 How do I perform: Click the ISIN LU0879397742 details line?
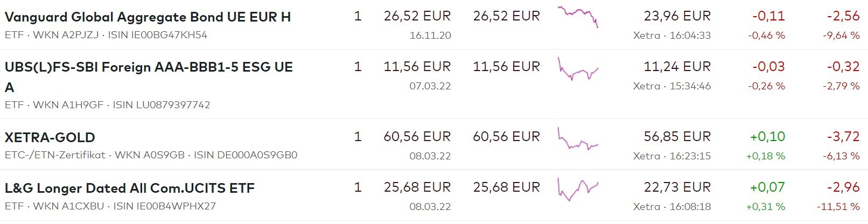pos(107,105)
